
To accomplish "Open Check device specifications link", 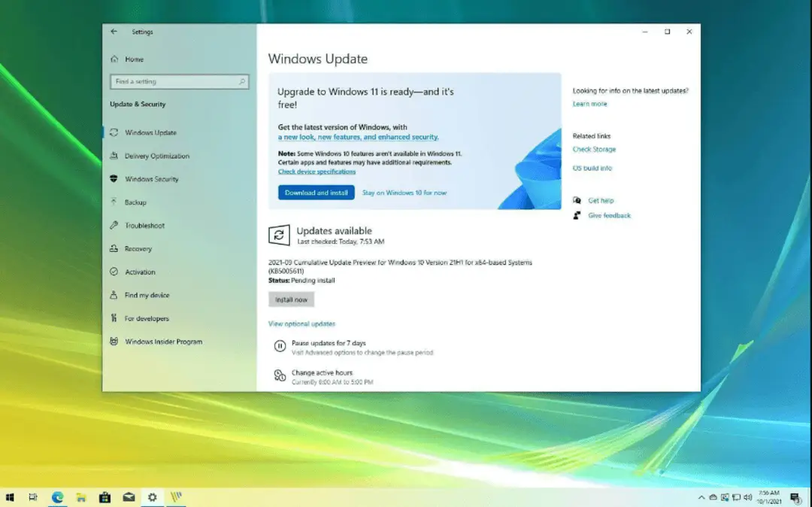I will 317,172.
